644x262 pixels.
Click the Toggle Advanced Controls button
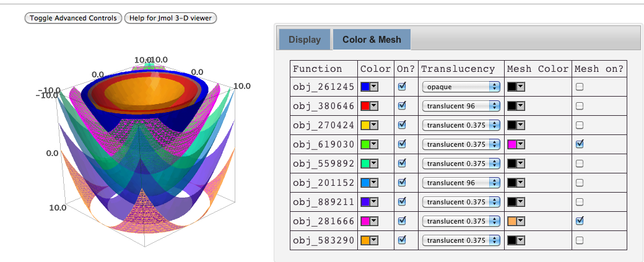point(73,18)
